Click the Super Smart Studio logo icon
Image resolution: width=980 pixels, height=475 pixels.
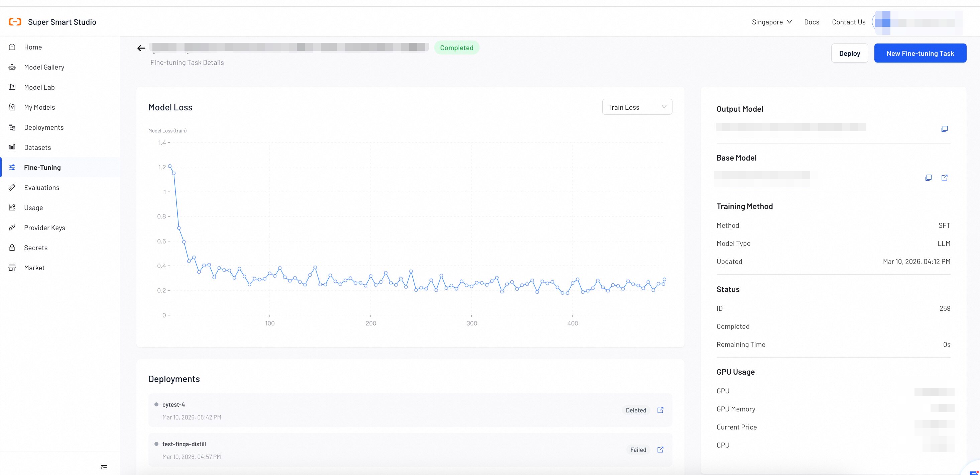(x=15, y=22)
